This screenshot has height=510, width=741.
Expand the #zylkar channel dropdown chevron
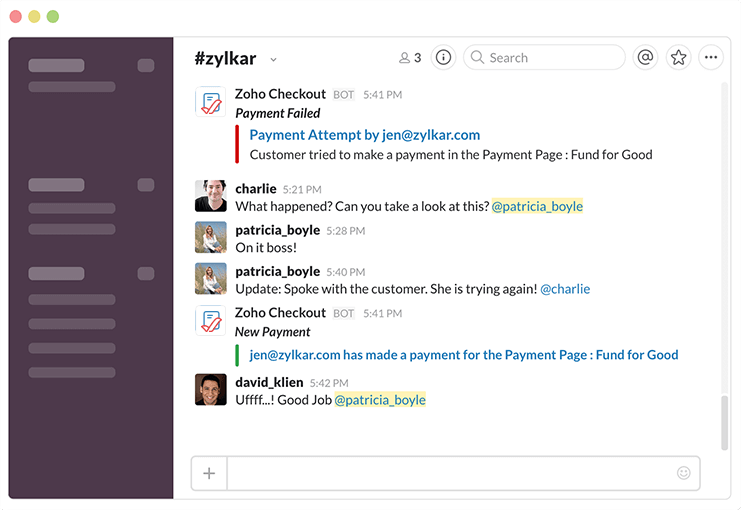[274, 60]
